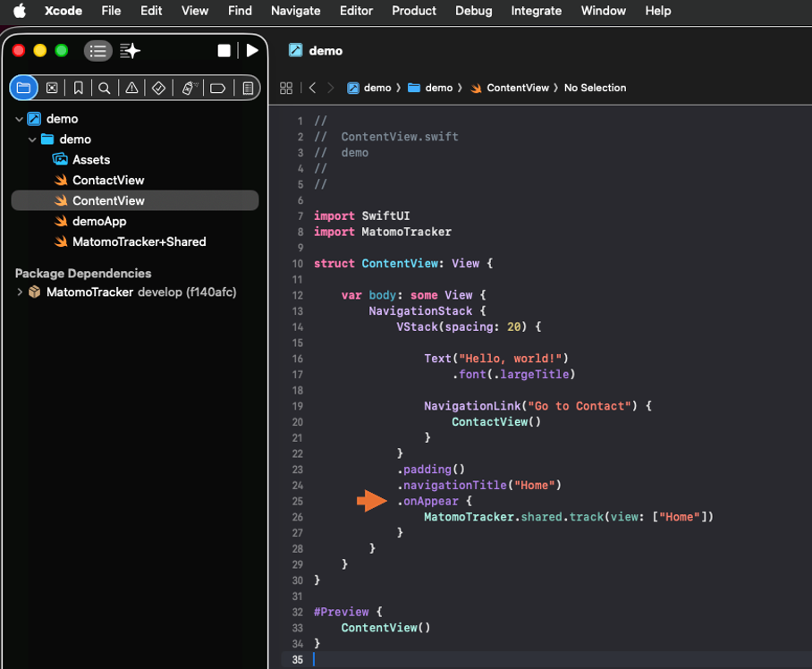The width and height of the screenshot is (812, 669).
Task: Click the .navigationTitle("Home") modifier
Action: tap(479, 485)
